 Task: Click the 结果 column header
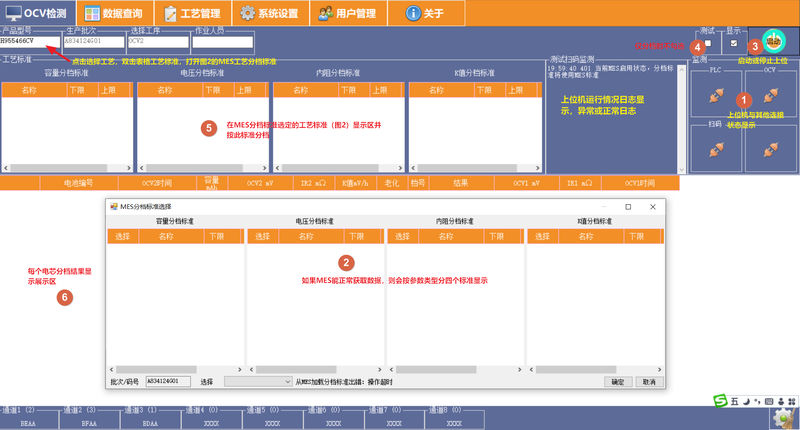pos(461,183)
